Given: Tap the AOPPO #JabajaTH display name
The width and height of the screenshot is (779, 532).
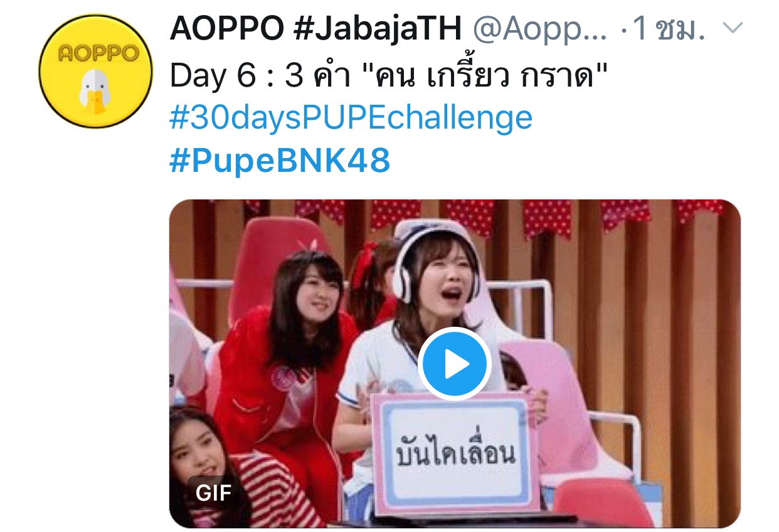Looking at the screenshot, I should click(315, 29).
